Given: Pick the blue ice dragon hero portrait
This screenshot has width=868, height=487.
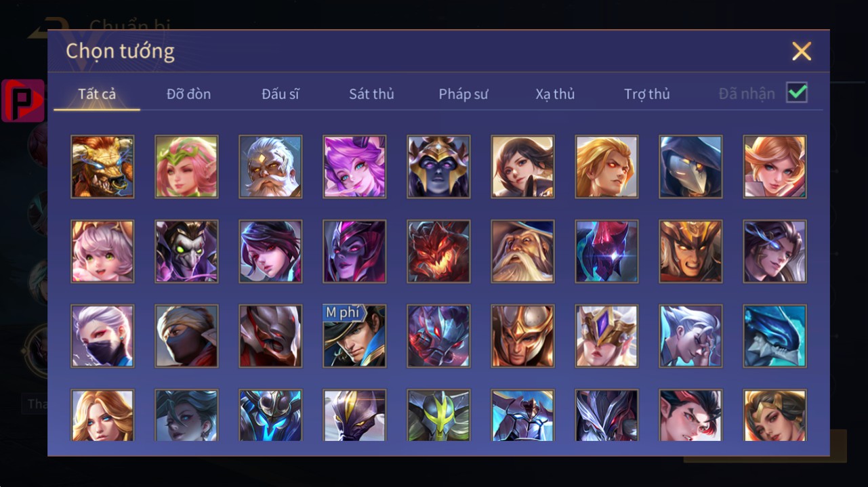Looking at the screenshot, I should tap(774, 336).
